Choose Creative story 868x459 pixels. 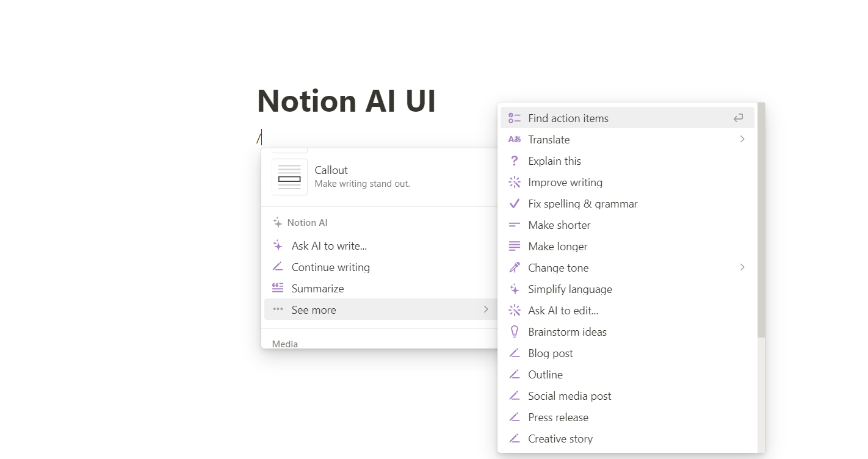627,439
